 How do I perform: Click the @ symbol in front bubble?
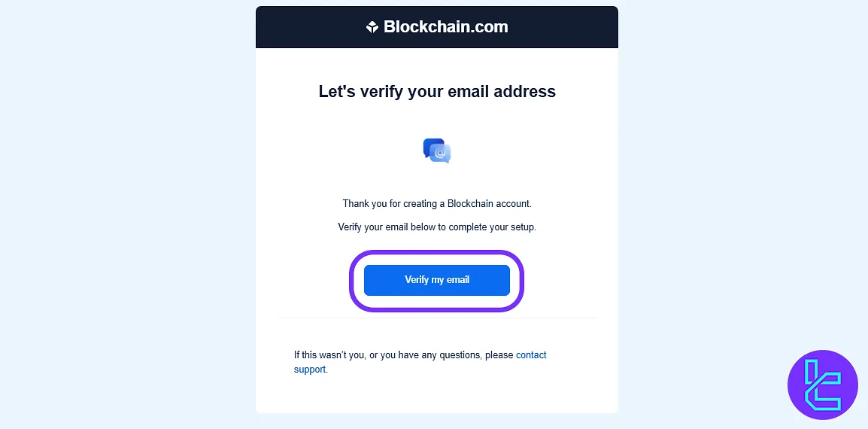tap(442, 154)
